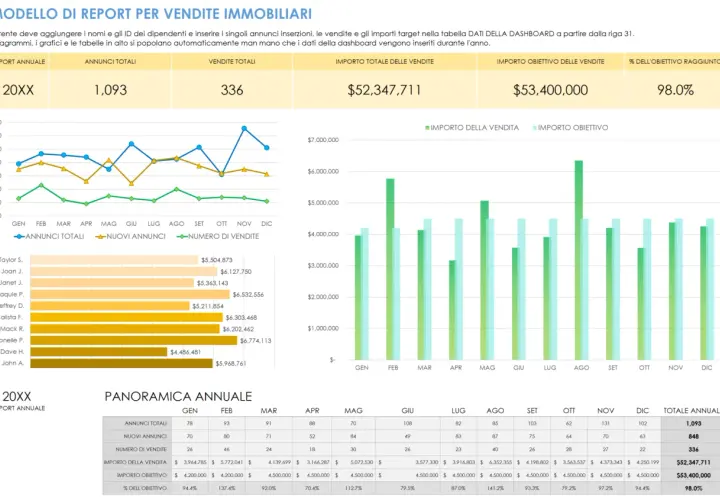This screenshot has height=500, width=720.
Task: Select the Dave H. horizontal bar
Action: point(99,352)
